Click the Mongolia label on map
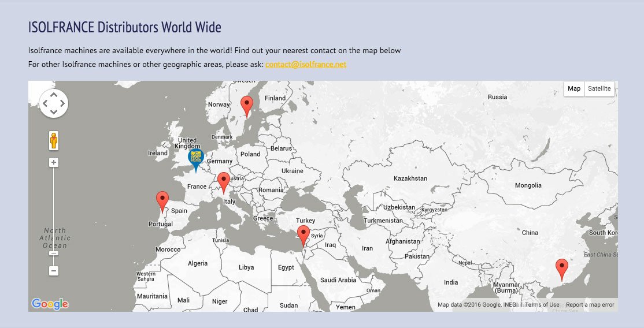The height and width of the screenshot is (328, 644). [x=528, y=185]
